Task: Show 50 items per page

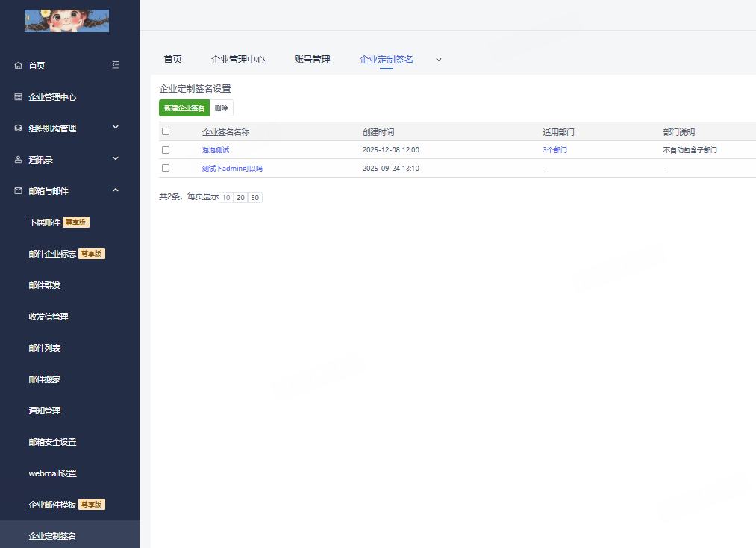Action: pyautogui.click(x=255, y=197)
